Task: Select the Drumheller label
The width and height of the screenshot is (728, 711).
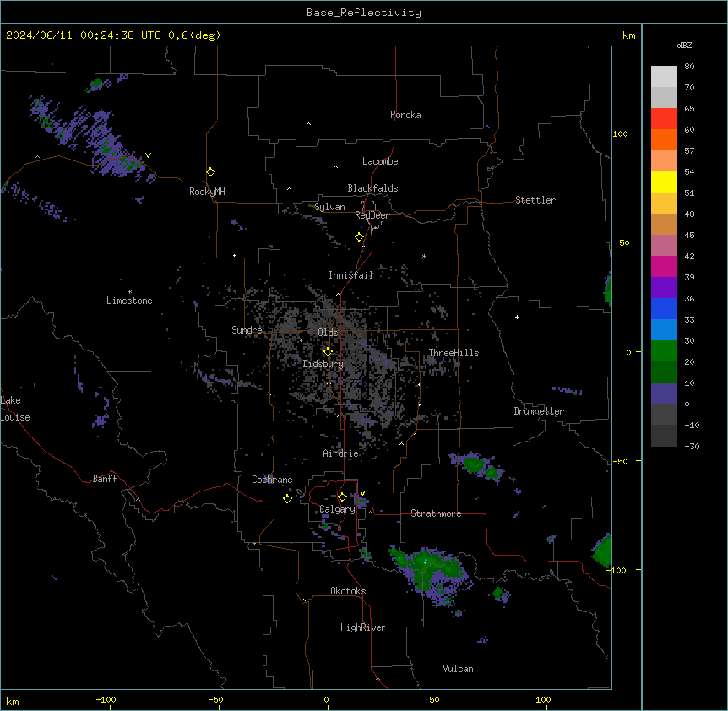Action: (539, 411)
